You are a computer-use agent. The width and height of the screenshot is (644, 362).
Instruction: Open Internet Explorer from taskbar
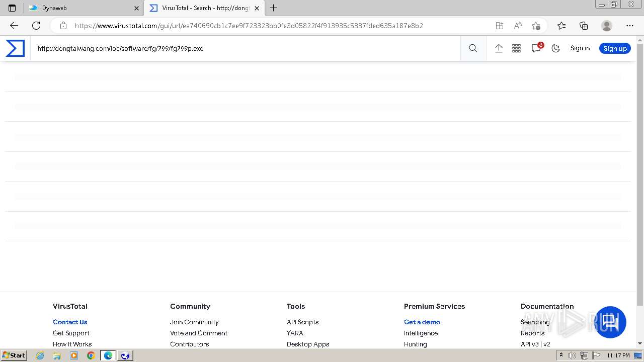[40, 355]
